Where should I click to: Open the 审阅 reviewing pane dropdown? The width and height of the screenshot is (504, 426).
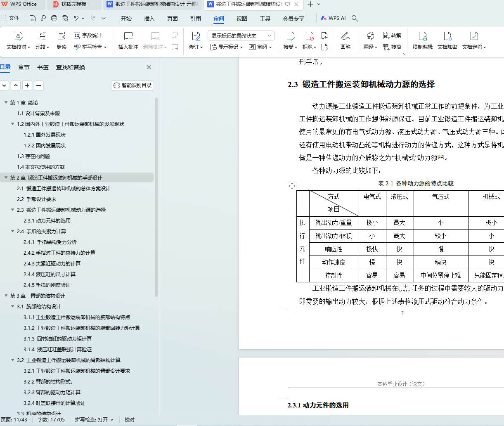[x=260, y=47]
